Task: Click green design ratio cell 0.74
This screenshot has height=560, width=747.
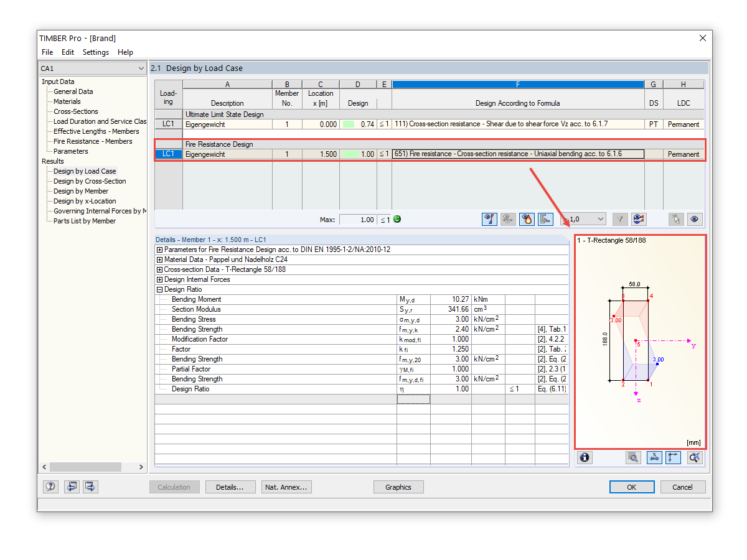Action: pyautogui.click(x=358, y=124)
